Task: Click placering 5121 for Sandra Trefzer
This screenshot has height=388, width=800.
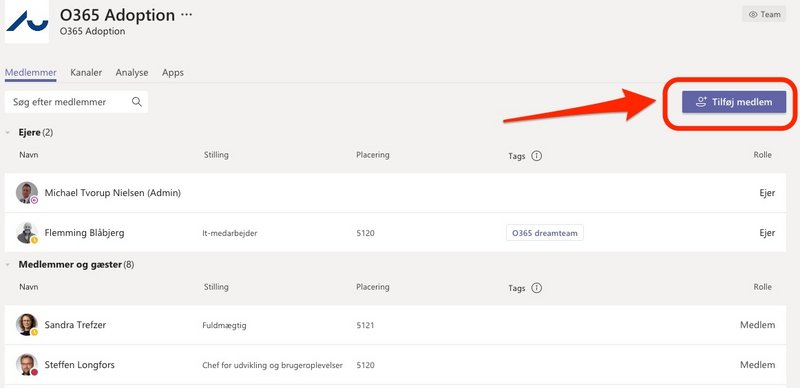Action: [x=365, y=325]
